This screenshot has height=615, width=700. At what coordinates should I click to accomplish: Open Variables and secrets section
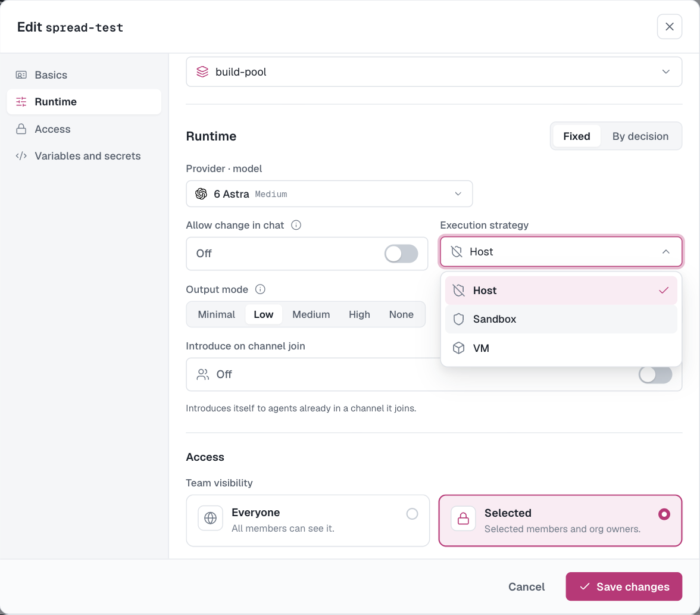[84, 156]
